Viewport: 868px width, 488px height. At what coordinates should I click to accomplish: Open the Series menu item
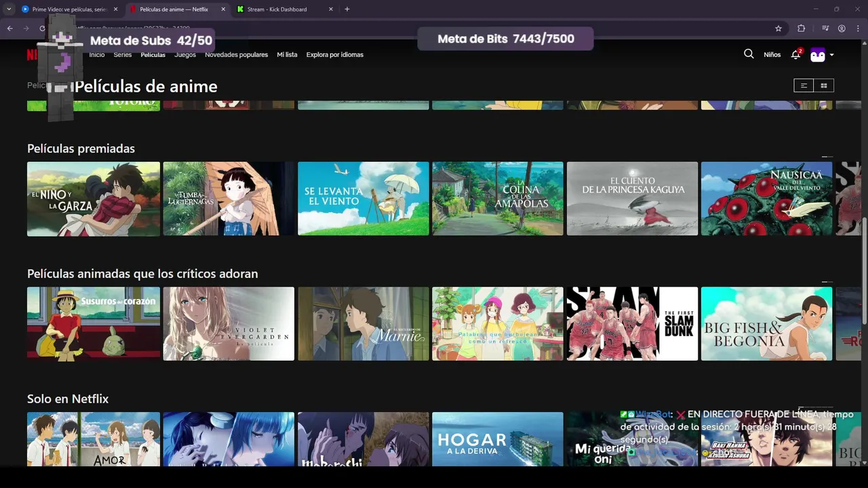click(123, 55)
